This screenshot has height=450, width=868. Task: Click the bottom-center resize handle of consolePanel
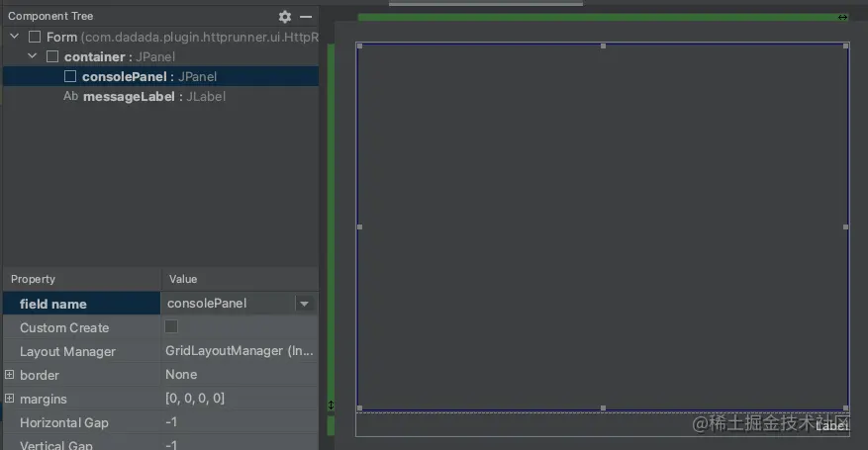click(x=604, y=408)
